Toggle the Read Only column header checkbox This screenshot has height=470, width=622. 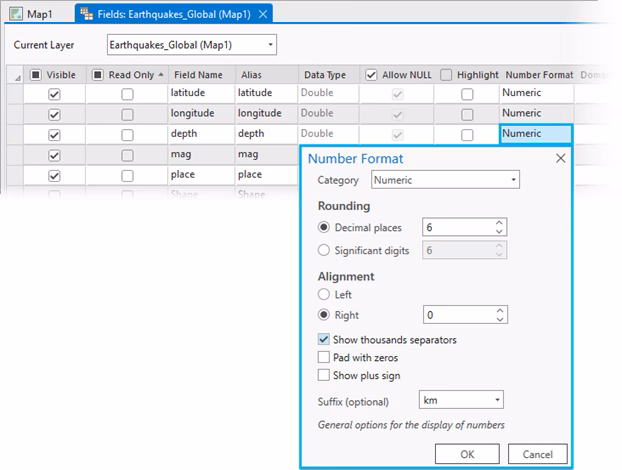(98, 75)
